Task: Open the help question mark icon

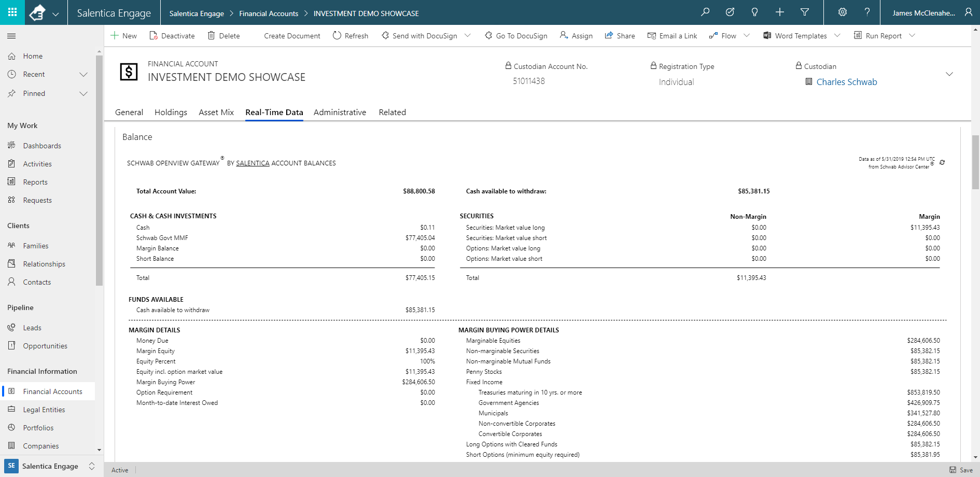Action: tap(867, 12)
